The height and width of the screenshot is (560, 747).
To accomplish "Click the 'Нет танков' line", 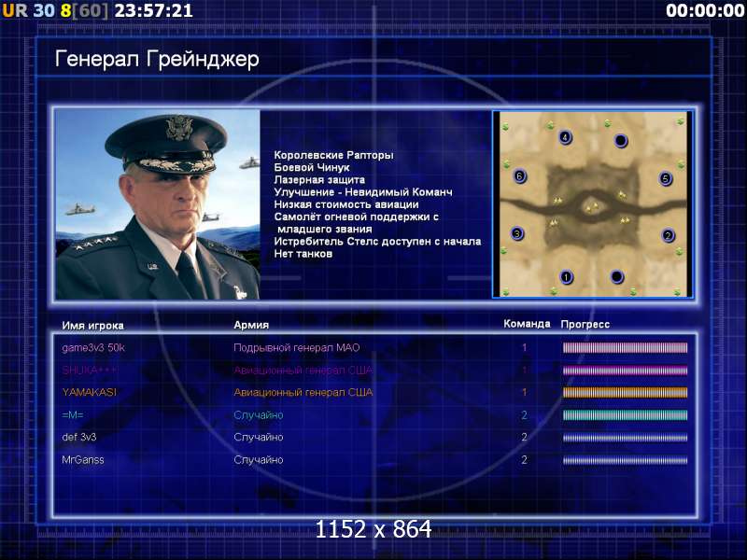I will (303, 254).
